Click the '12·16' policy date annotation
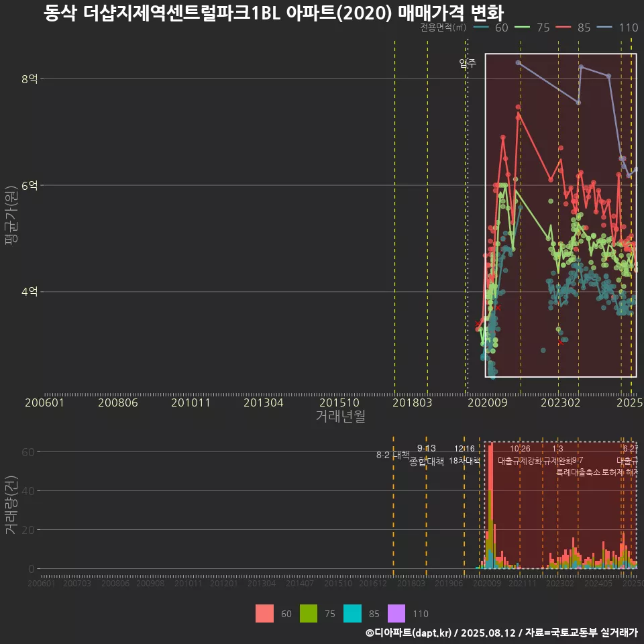This screenshot has width=644, height=644. coord(464,449)
